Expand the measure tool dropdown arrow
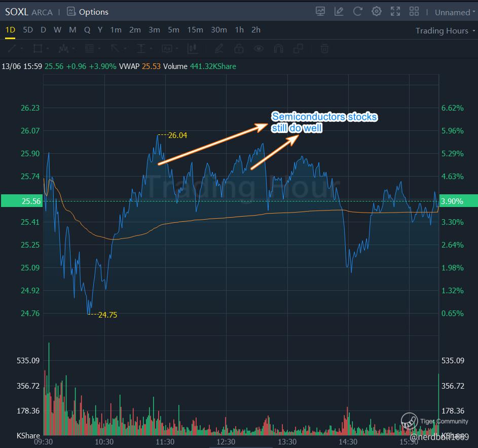This screenshot has width=478, height=448. tap(151, 49)
